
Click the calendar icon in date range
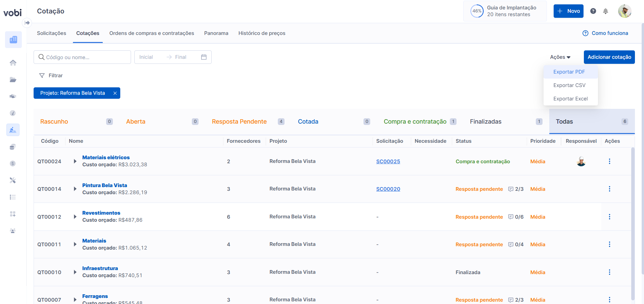204,57
